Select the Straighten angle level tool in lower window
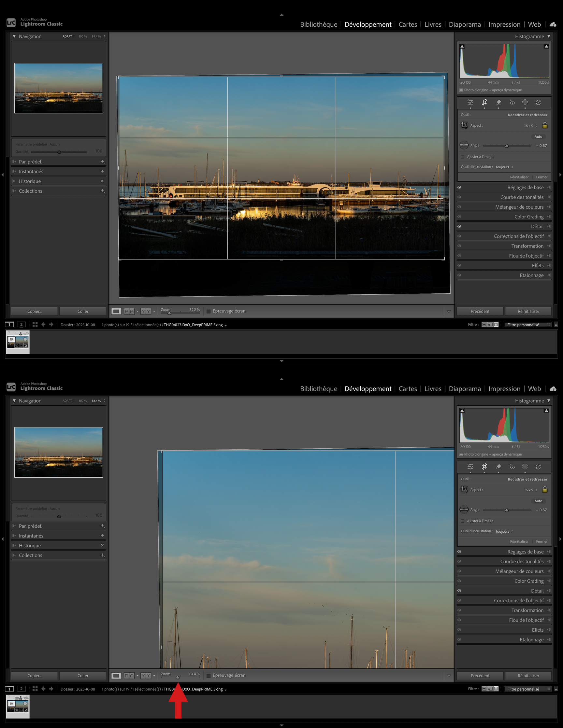 coord(464,509)
